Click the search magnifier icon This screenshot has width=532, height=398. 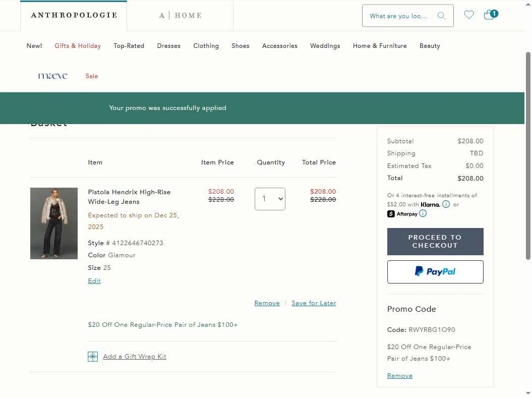pyautogui.click(x=441, y=16)
